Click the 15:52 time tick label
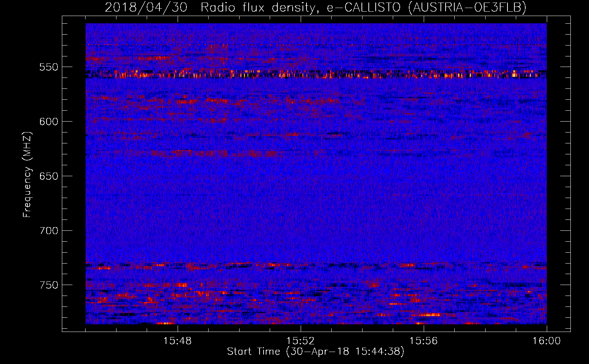Screen dimensions: 589x364 tap(300, 341)
